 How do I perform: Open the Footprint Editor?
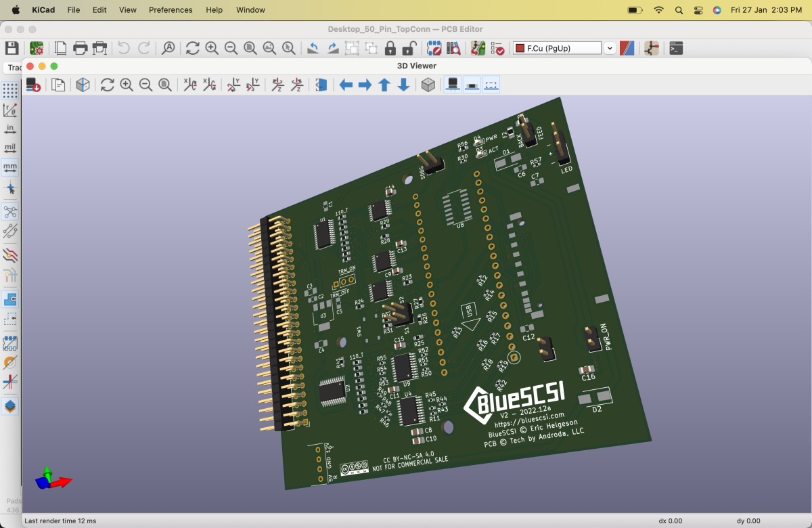click(434, 48)
